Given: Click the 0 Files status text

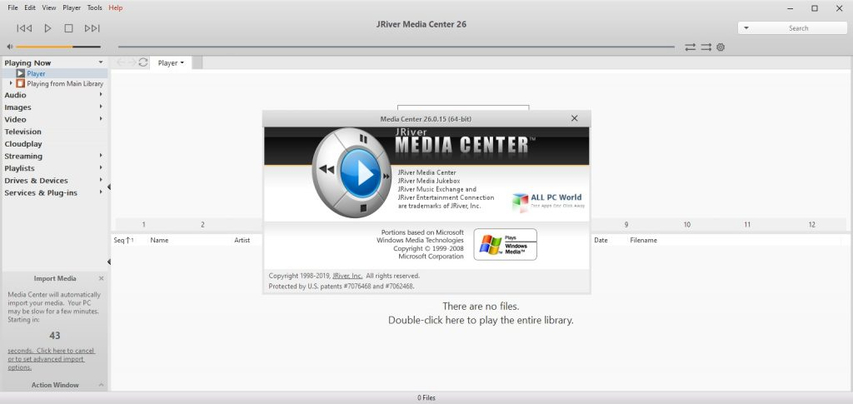Looking at the screenshot, I should pyautogui.click(x=426, y=398).
